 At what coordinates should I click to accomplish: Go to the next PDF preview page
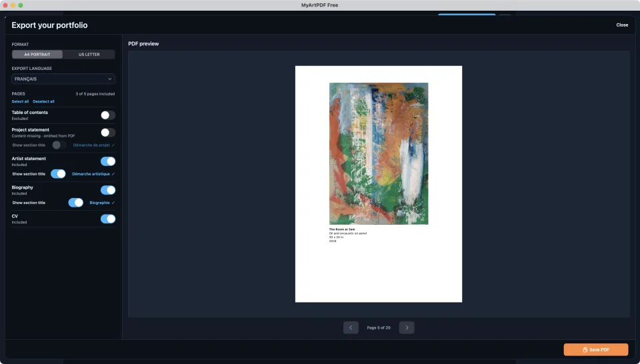point(407,327)
